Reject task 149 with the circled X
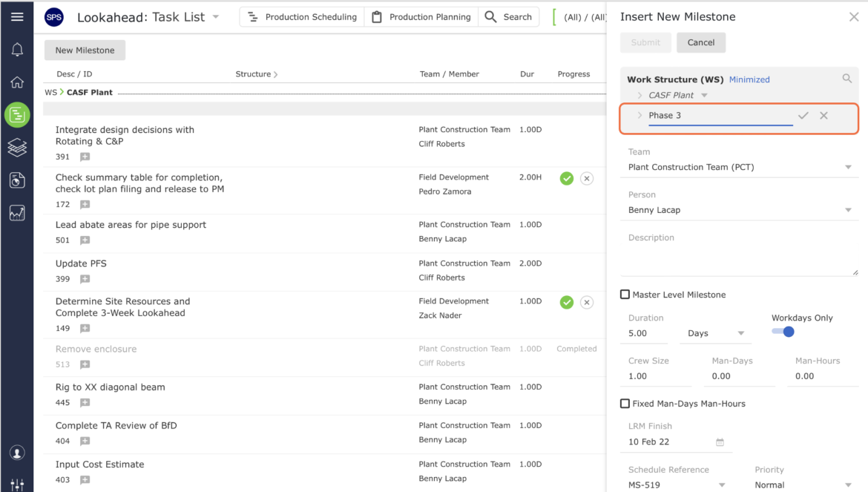This screenshot has height=492, width=868. [587, 302]
